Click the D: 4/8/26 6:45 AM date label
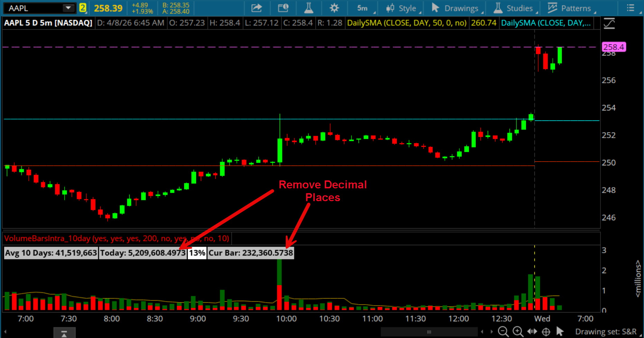This screenshot has height=338, width=644. 131,23
